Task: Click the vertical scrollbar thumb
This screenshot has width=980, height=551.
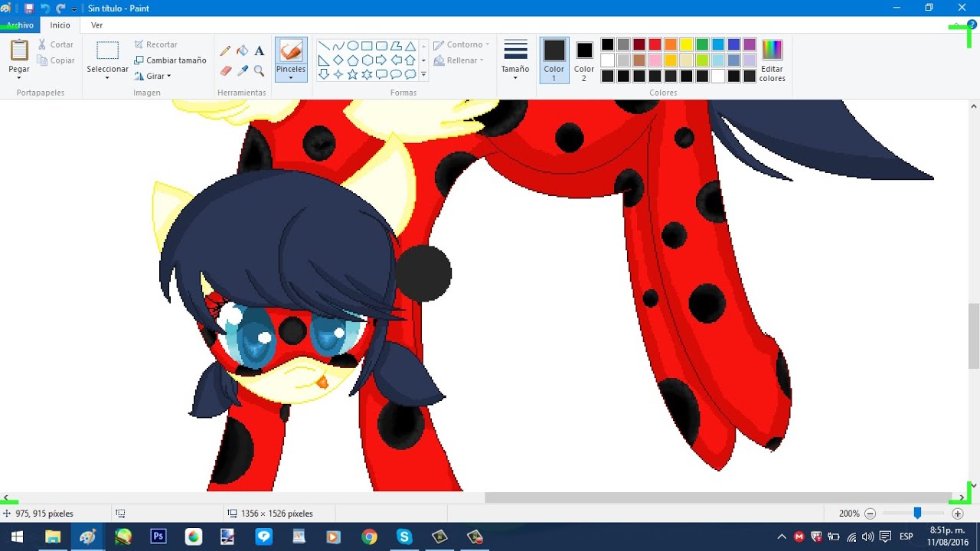Action: coord(974,336)
